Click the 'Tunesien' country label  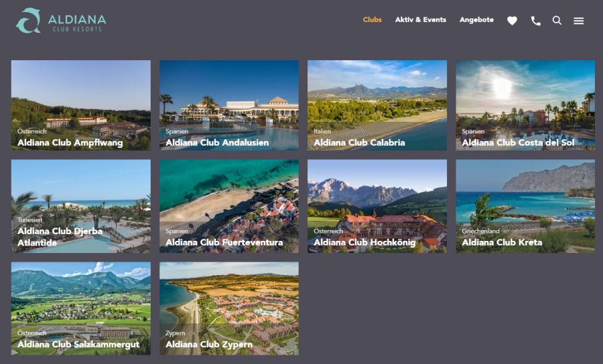[x=29, y=220]
